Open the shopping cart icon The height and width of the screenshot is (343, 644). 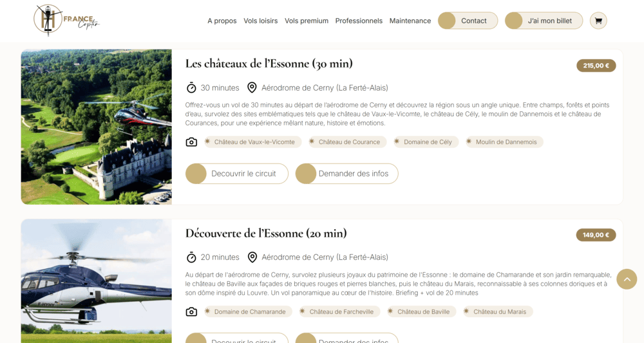point(598,21)
